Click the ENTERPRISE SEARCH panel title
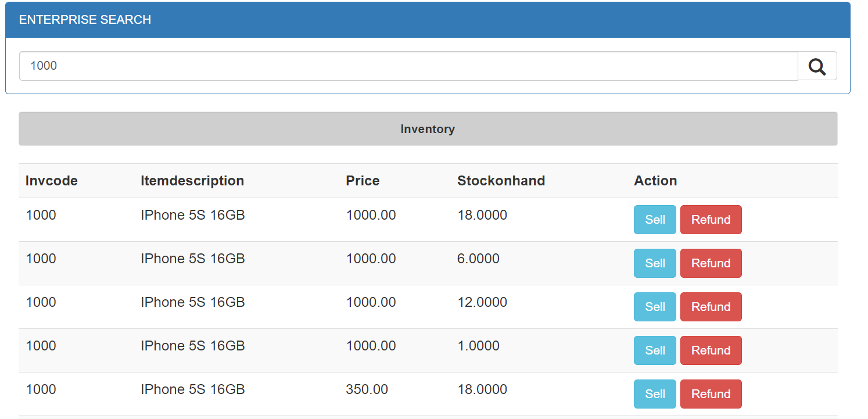The width and height of the screenshot is (868, 419). coord(85,20)
